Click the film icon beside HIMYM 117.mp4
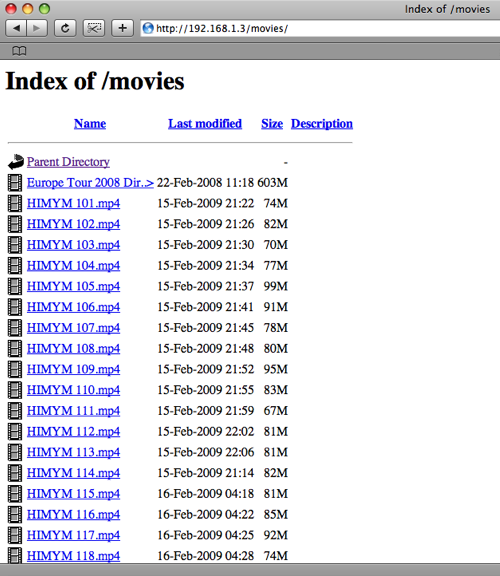 tap(15, 535)
